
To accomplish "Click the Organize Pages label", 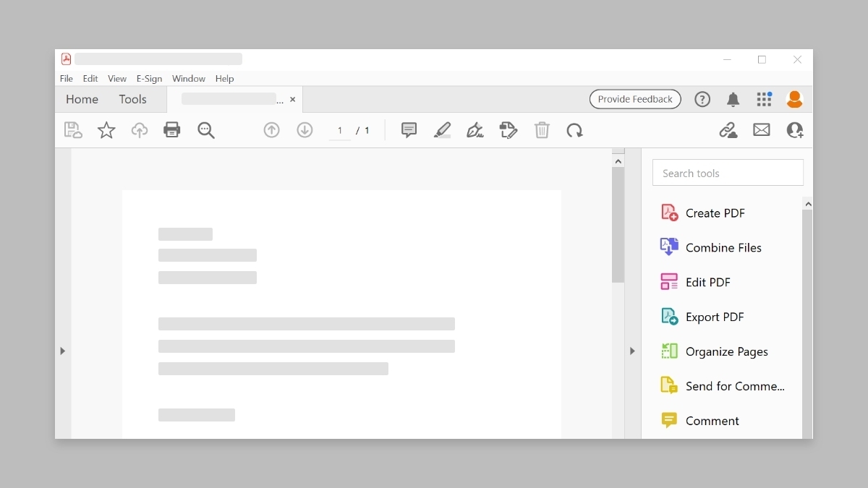I will (x=727, y=351).
